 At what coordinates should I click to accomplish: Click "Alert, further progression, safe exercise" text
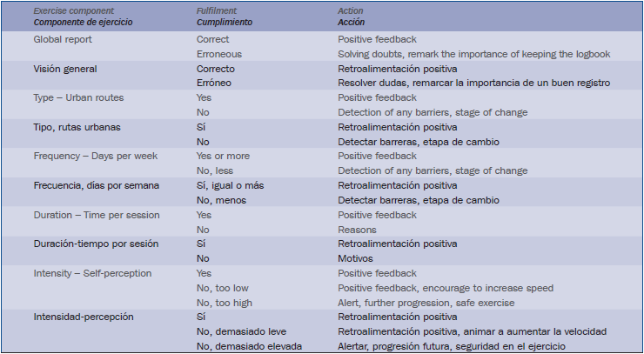[426, 303]
